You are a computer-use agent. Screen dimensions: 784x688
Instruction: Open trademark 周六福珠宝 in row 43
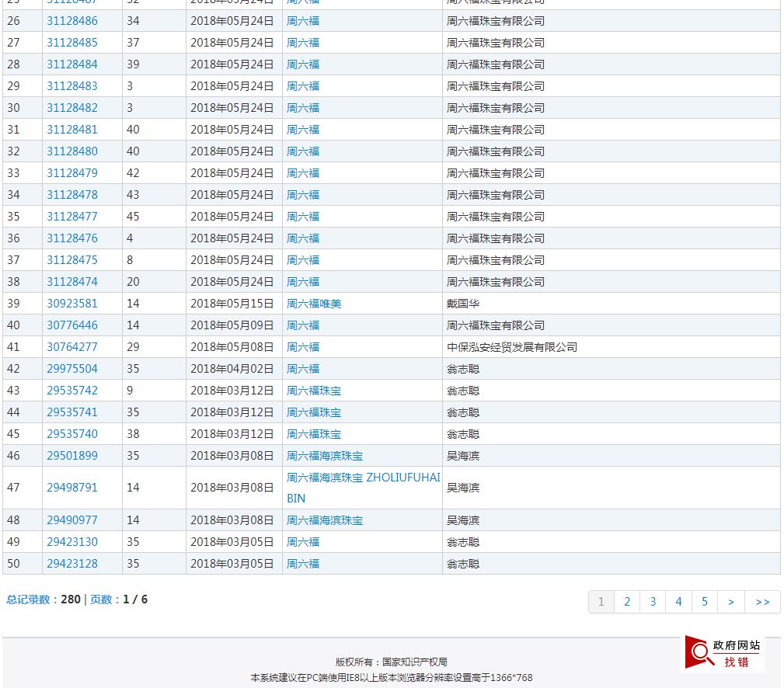[314, 391]
